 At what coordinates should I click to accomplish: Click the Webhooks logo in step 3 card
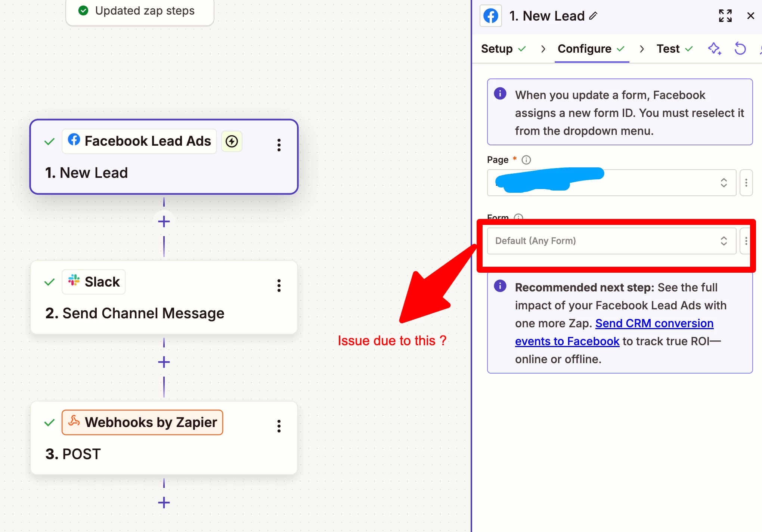coord(74,421)
